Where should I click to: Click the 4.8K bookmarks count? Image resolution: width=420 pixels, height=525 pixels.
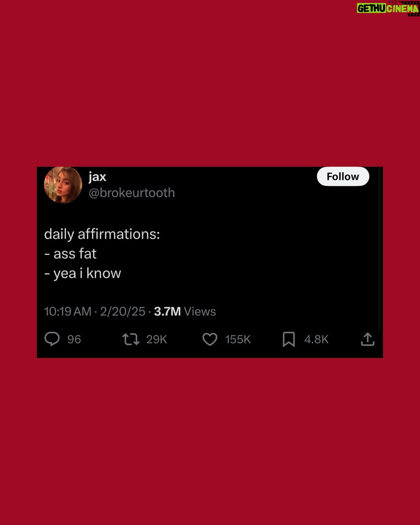(x=316, y=339)
